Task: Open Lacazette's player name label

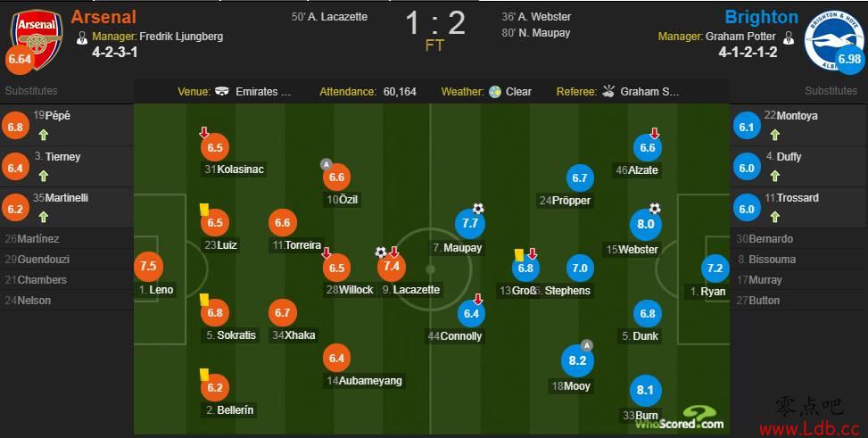Action: [410, 290]
